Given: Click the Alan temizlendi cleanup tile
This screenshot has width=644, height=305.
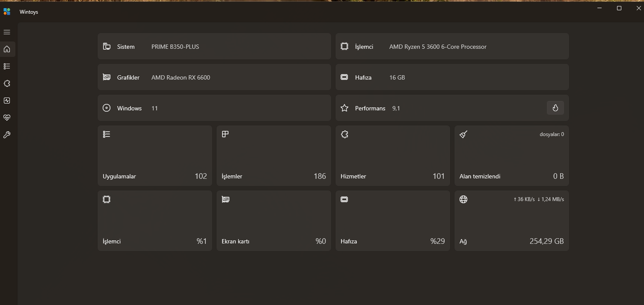Looking at the screenshot, I should [x=512, y=156].
